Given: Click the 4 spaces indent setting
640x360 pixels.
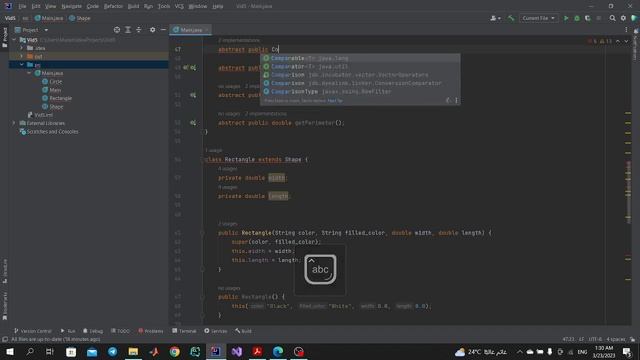Looking at the screenshot, I should coord(616,339).
